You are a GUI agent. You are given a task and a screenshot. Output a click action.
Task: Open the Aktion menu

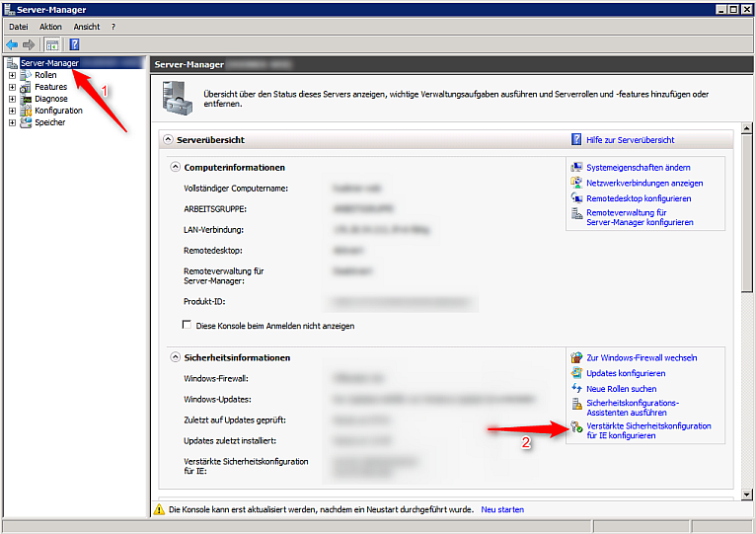pyautogui.click(x=50, y=27)
